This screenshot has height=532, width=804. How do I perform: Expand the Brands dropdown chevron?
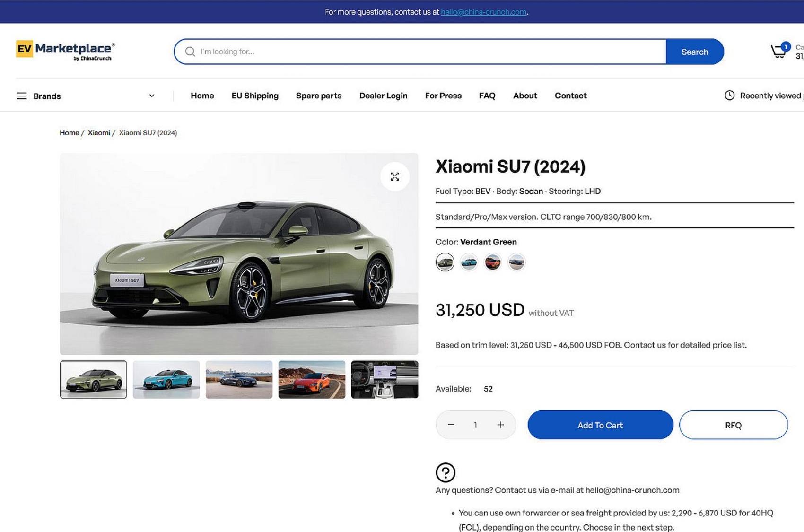coord(151,96)
